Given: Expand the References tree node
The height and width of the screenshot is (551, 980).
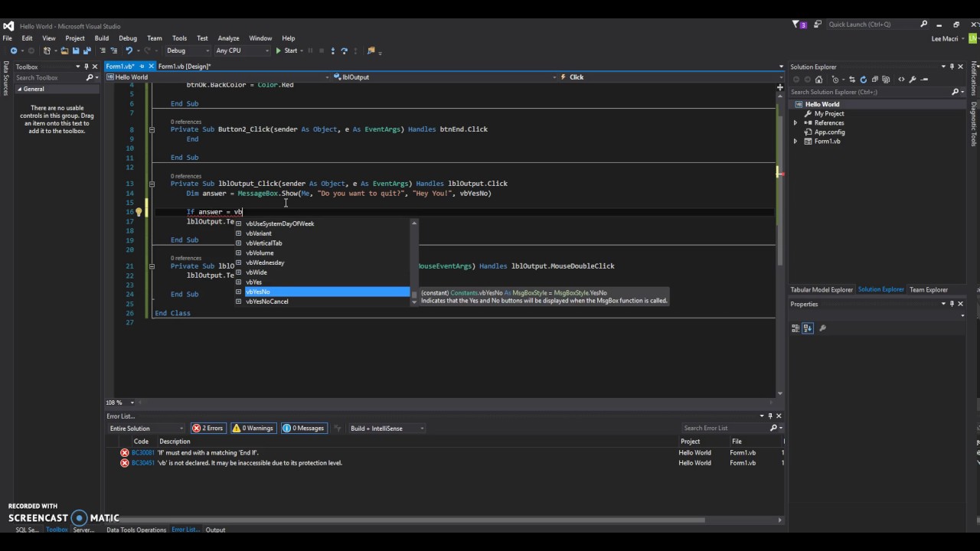Looking at the screenshot, I should (795, 122).
